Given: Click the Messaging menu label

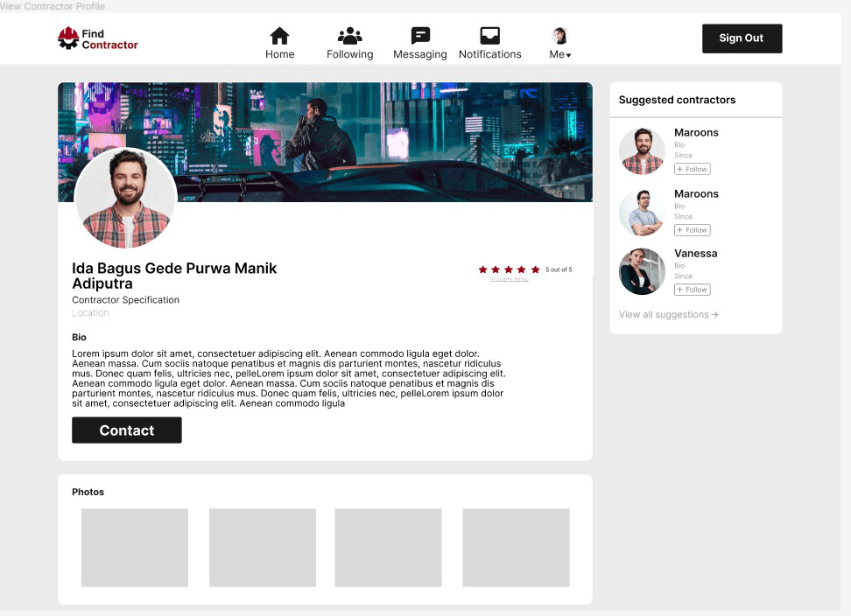Looking at the screenshot, I should pyautogui.click(x=420, y=54).
